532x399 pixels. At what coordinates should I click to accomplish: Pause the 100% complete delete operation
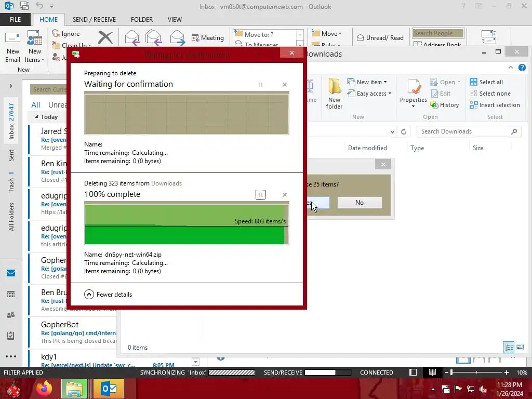[x=260, y=195]
